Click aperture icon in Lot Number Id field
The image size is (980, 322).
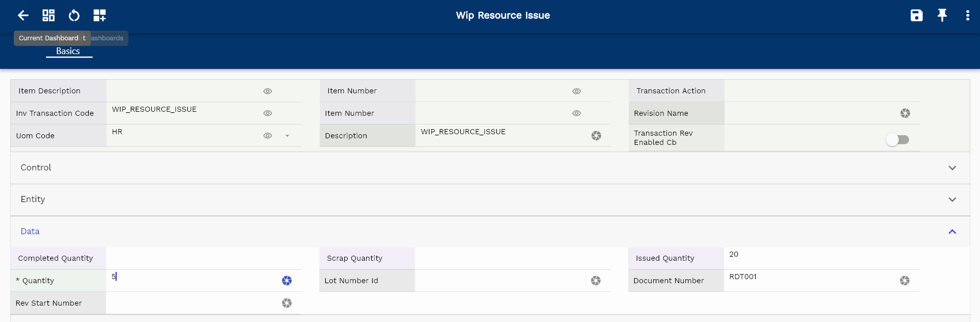point(595,281)
